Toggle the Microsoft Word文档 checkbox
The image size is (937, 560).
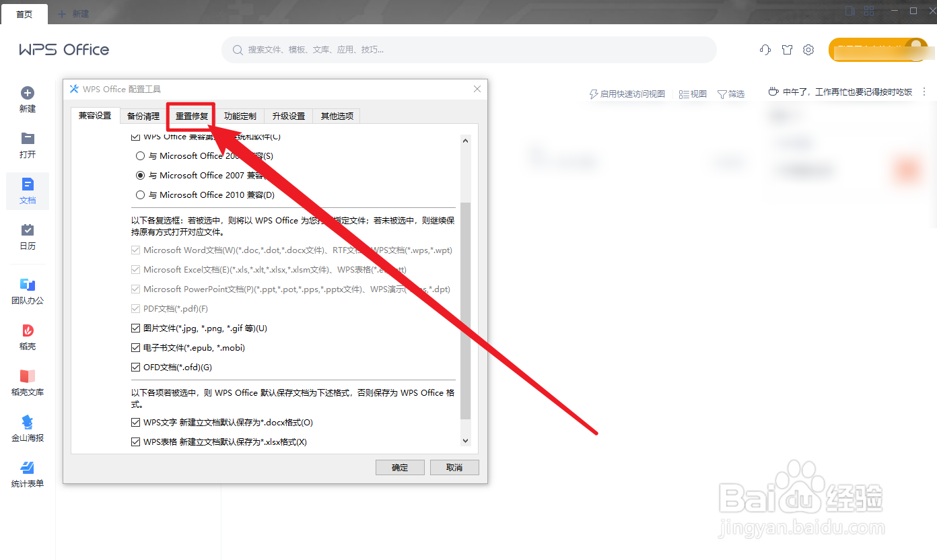coord(135,250)
